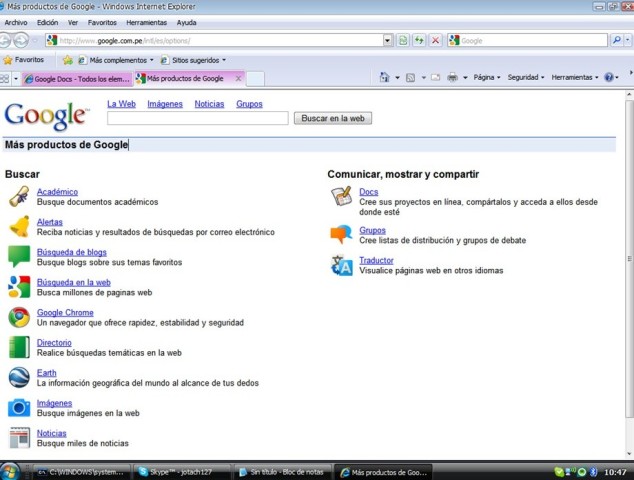
Task: Expand the Seguridad menu dropdown
Action: pos(543,77)
